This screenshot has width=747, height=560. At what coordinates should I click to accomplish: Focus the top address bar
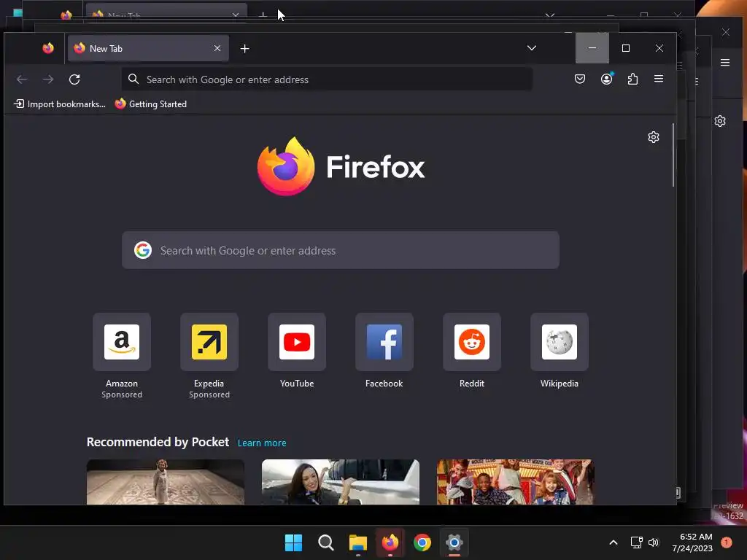pyautogui.click(x=328, y=79)
